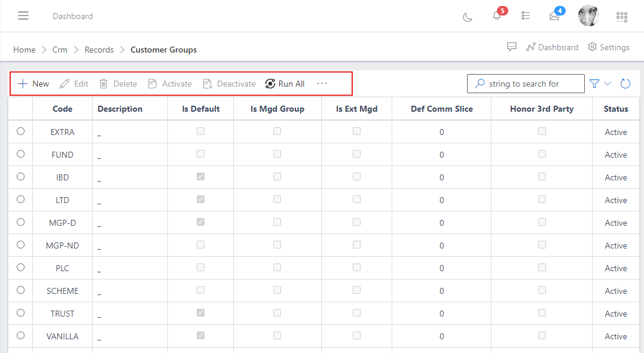This screenshot has height=353, width=644.
Task: Open the apps grid launcher icon
Action: (x=621, y=17)
